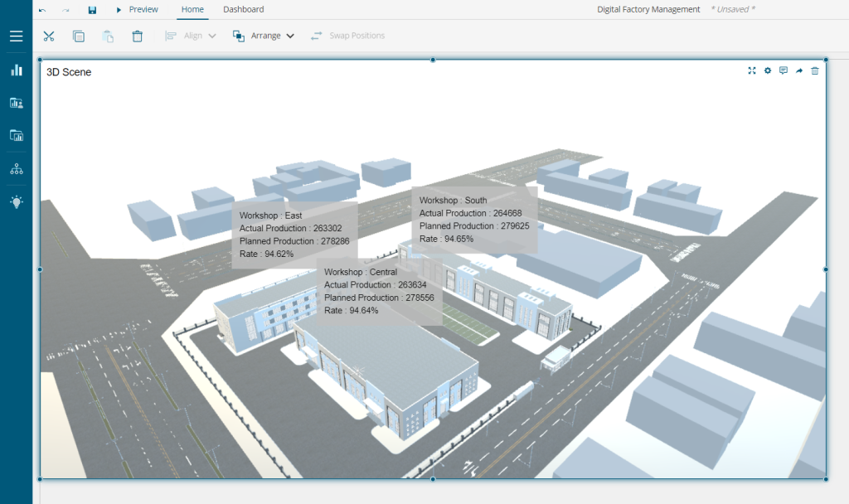Open the bar chart panel in sidebar
The width and height of the screenshot is (849, 504).
coord(16,70)
